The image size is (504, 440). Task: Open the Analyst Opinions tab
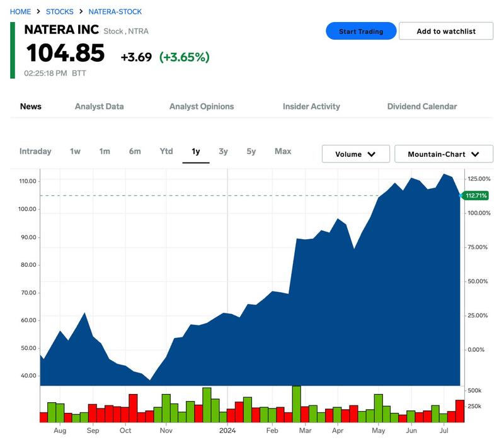tap(202, 106)
